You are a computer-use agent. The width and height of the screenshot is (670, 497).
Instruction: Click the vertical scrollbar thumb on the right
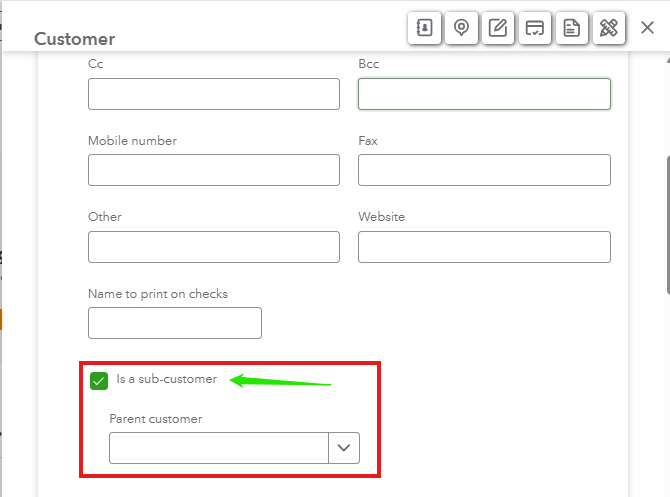(x=668, y=225)
